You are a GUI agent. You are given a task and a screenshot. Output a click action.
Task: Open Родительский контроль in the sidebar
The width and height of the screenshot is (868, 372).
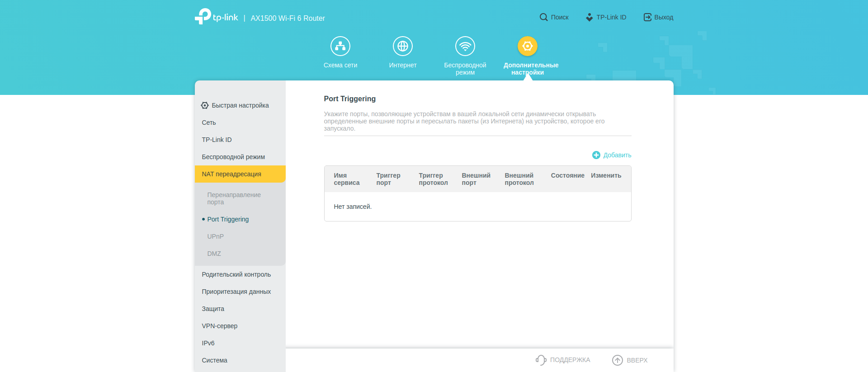(236, 274)
